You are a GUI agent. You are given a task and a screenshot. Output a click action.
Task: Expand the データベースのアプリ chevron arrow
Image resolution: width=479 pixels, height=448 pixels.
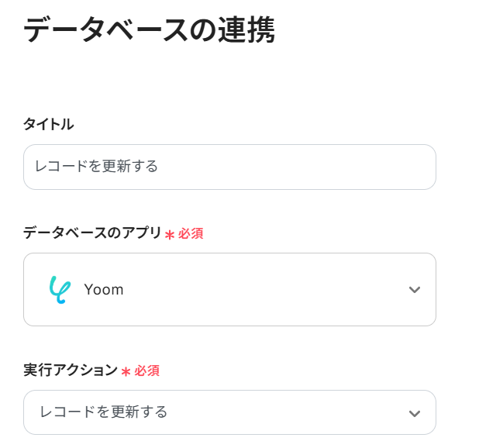tap(415, 290)
